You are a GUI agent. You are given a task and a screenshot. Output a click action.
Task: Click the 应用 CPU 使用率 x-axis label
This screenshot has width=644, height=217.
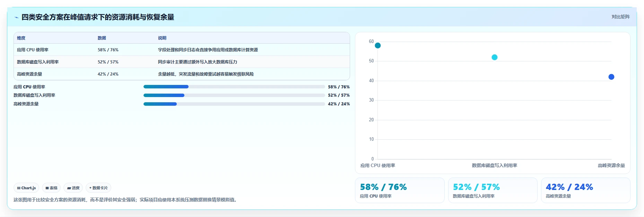point(378,166)
